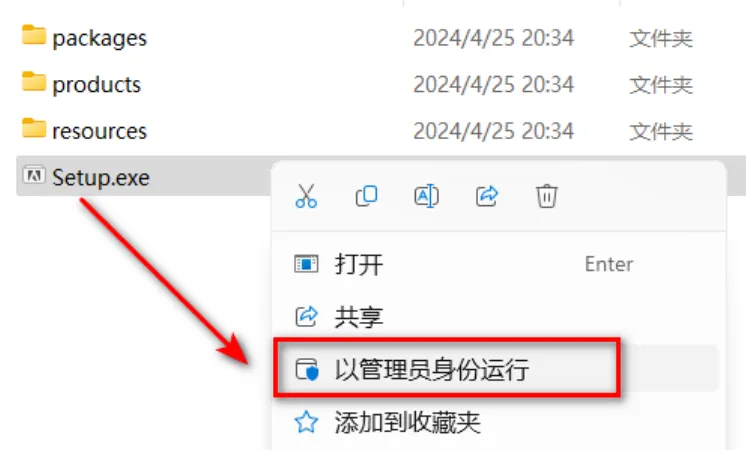This screenshot has width=746, height=450.
Task: Click the date of the packages folder
Action: (493, 38)
